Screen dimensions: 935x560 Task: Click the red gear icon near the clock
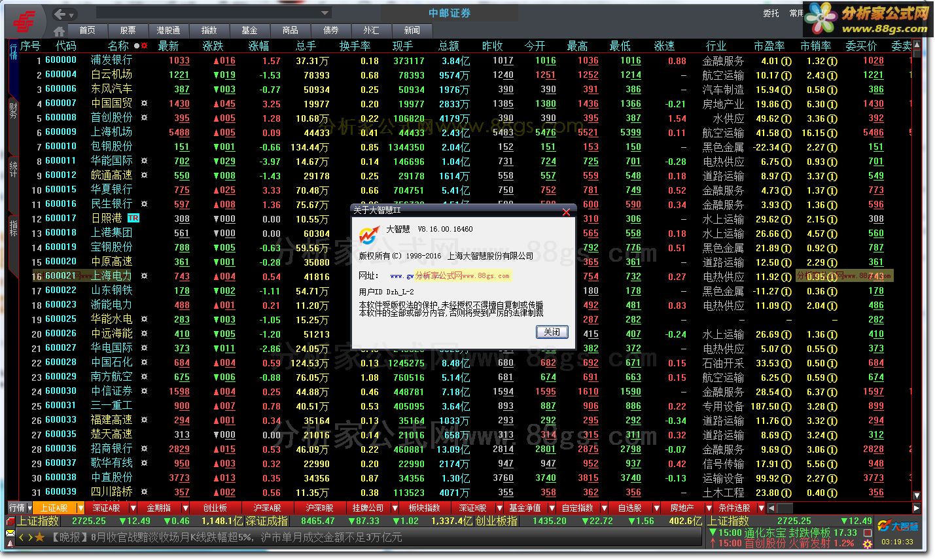click(x=867, y=543)
